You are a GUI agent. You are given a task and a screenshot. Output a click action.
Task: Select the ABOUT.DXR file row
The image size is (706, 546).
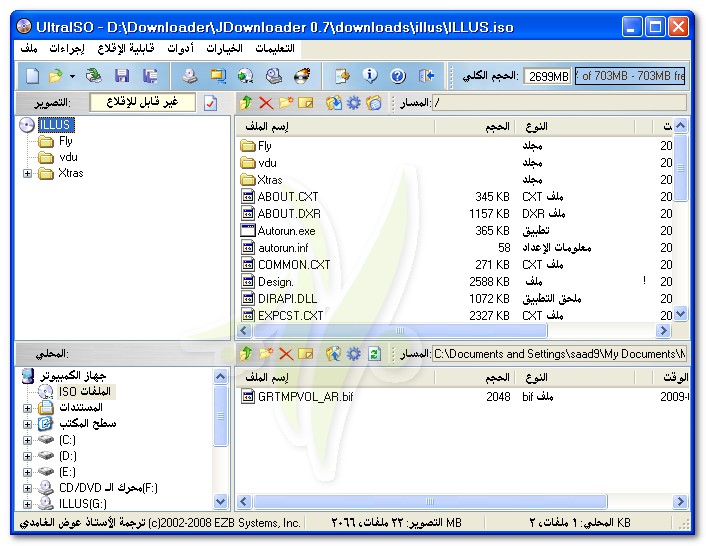click(455, 214)
